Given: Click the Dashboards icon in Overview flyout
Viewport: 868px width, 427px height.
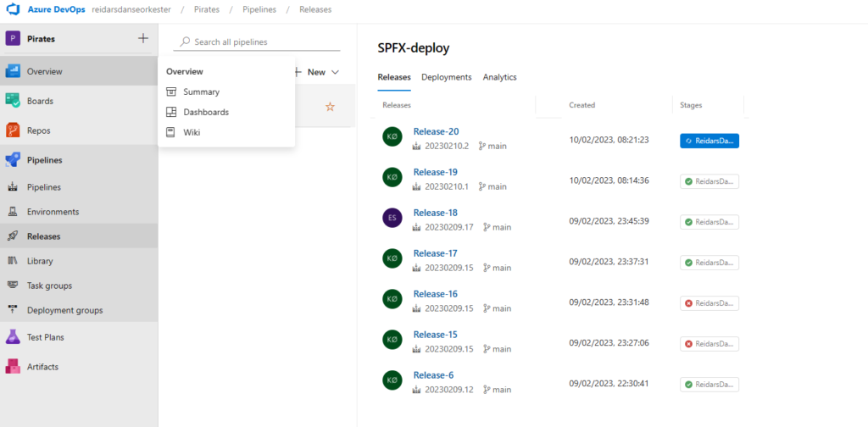Looking at the screenshot, I should 171,112.
